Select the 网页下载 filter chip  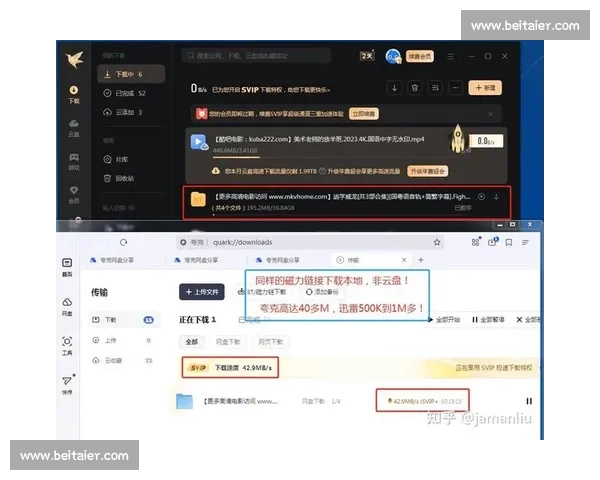pos(271,342)
